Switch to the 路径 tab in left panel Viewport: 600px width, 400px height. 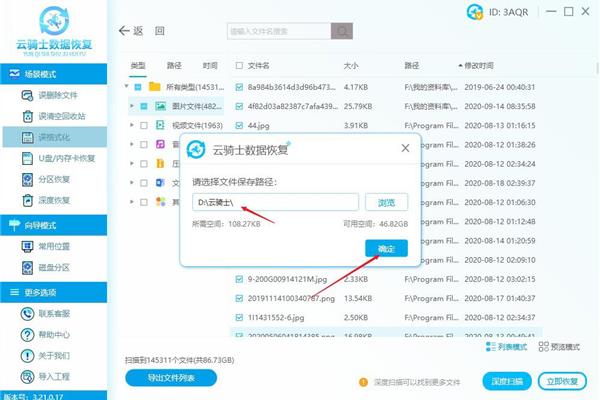click(174, 66)
